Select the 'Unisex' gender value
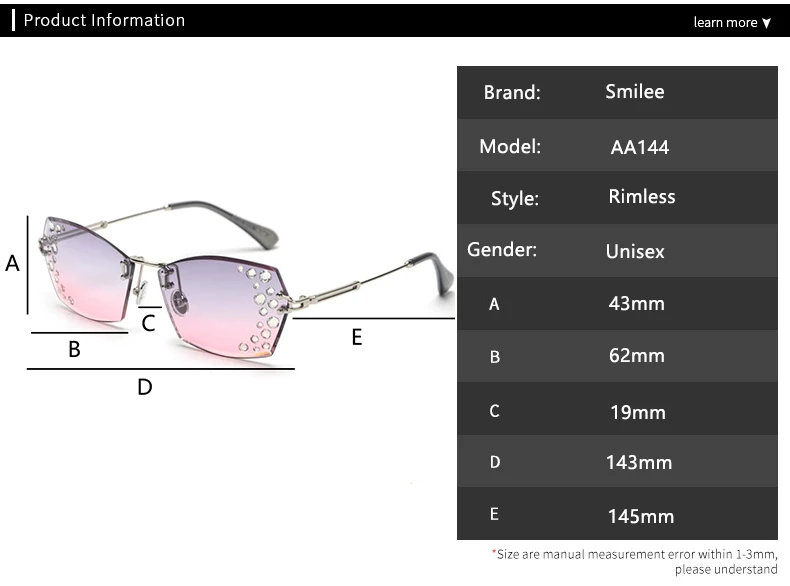Viewport: 790px width, 586px height. click(x=635, y=251)
